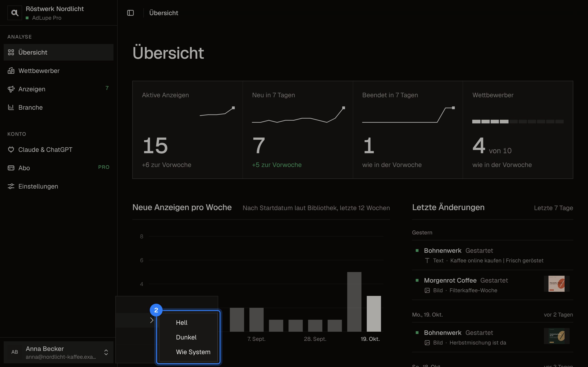Open Abo via the card icon
Image resolution: width=588 pixels, height=367 pixels.
[11, 168]
